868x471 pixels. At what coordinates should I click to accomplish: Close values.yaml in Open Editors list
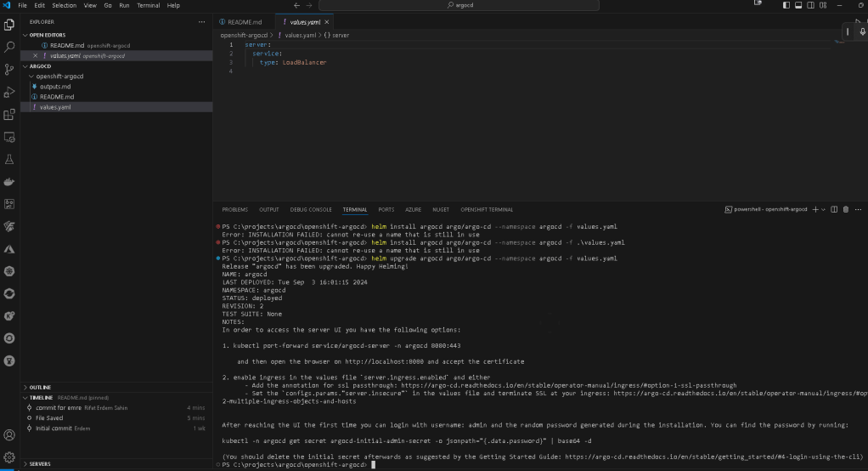point(36,55)
